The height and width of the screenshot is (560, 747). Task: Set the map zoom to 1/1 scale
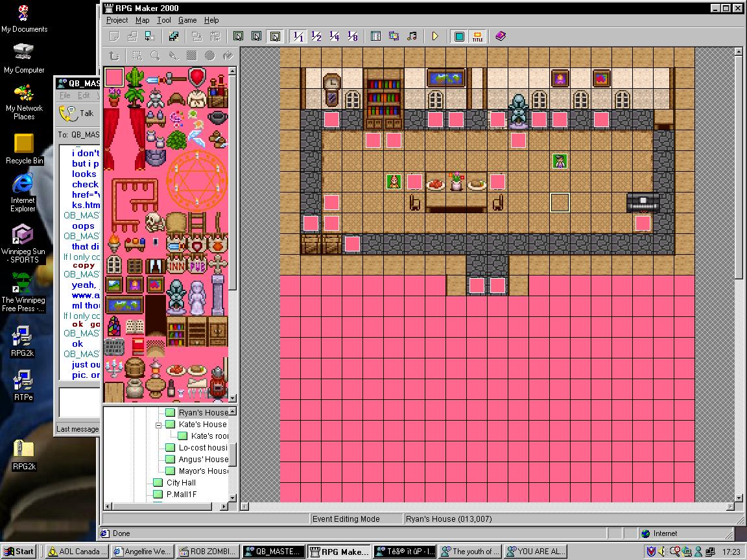coord(298,36)
